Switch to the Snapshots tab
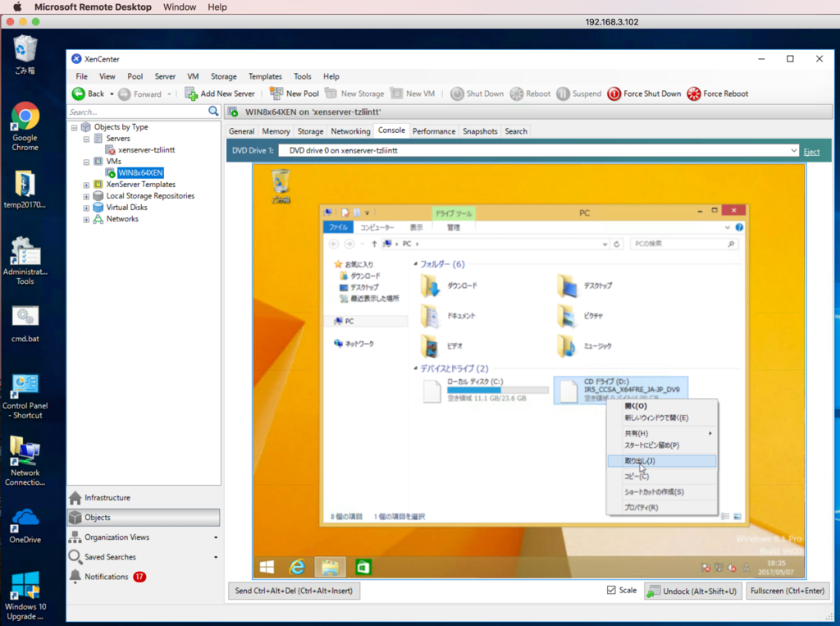Viewport: 840px width, 626px height. coord(480,131)
